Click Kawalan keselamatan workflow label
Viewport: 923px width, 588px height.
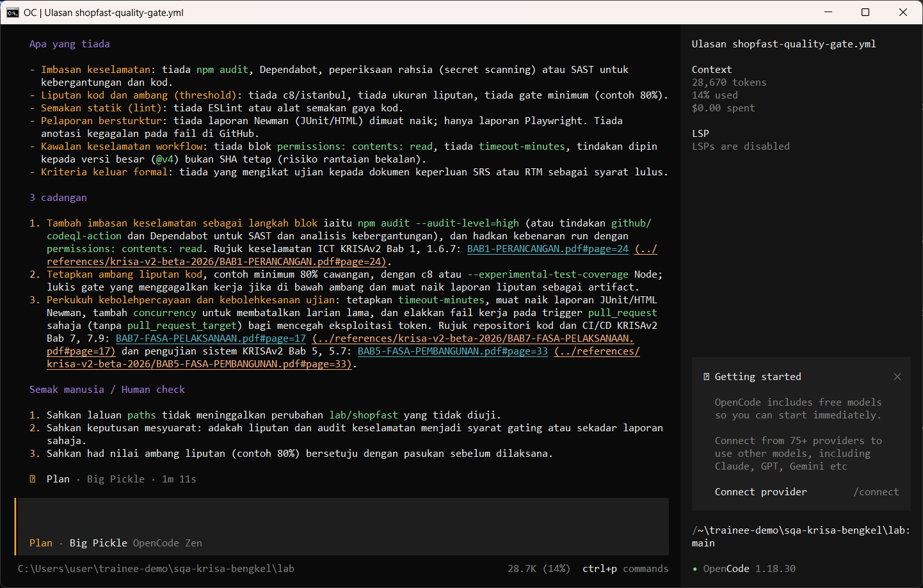(x=122, y=147)
